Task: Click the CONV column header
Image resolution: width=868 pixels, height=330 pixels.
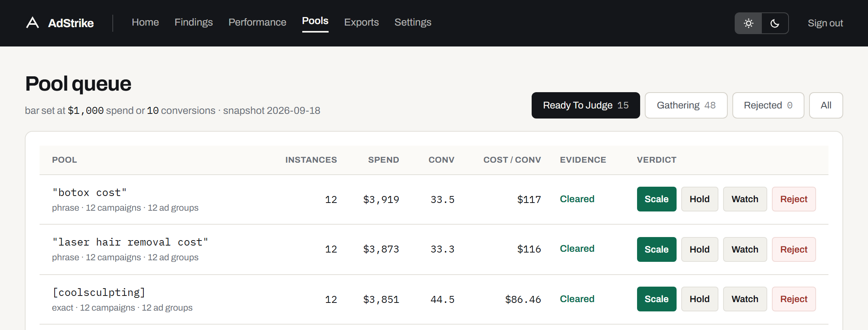Action: pos(441,160)
